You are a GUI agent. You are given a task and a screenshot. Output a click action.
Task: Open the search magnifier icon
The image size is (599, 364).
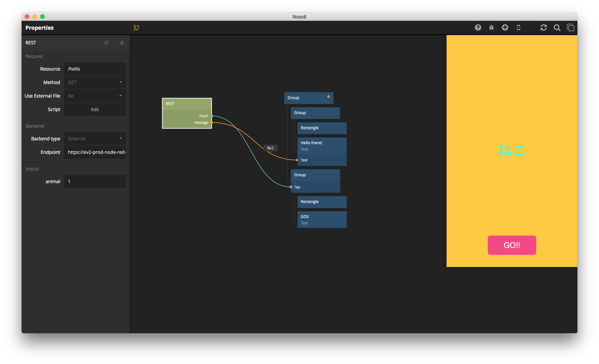[x=557, y=28]
